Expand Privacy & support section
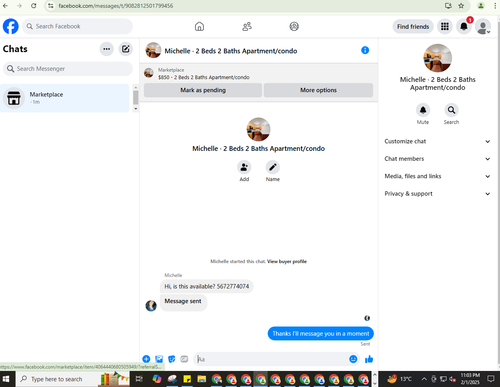This screenshot has width=500, height=387. (437, 194)
